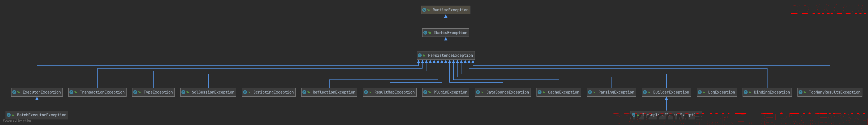Select the BatchExecutorException node label
This screenshot has height=125, width=868.
[x=42, y=115]
